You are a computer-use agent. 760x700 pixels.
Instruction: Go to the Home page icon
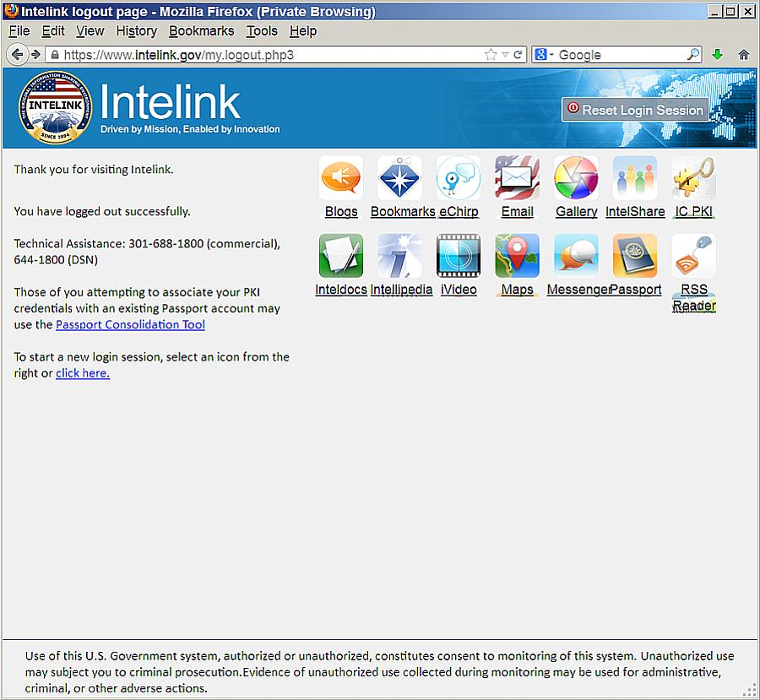(x=743, y=55)
